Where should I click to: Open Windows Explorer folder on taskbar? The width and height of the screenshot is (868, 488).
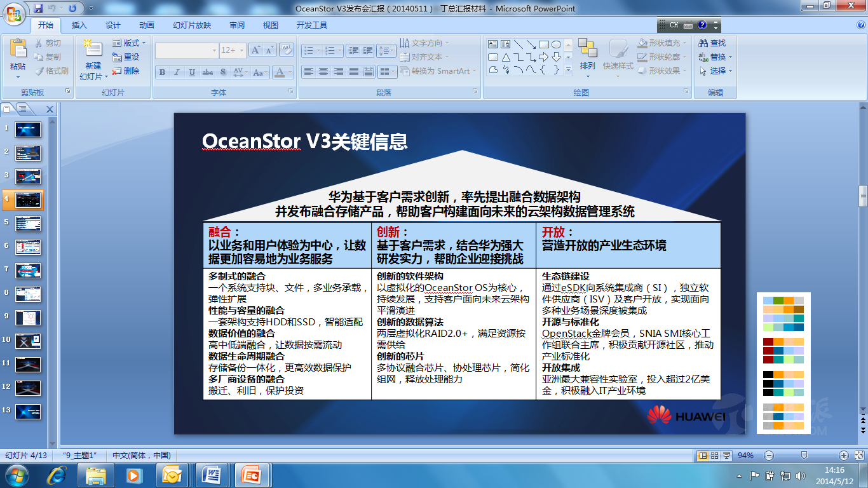click(96, 475)
